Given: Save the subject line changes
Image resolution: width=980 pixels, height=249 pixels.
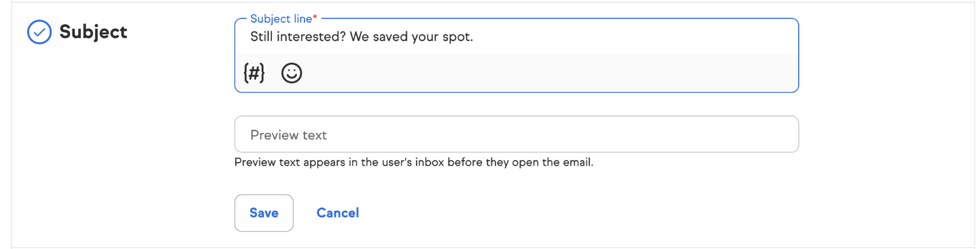Looking at the screenshot, I should click(263, 213).
